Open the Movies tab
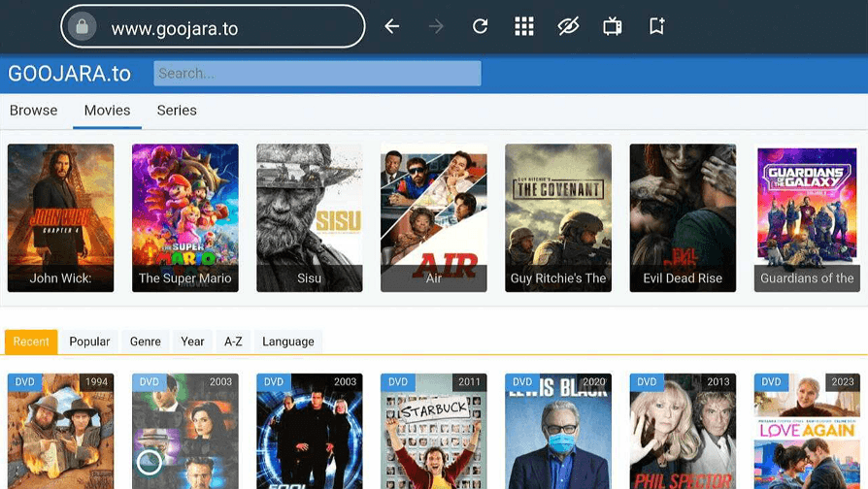The image size is (868, 489). [108, 111]
